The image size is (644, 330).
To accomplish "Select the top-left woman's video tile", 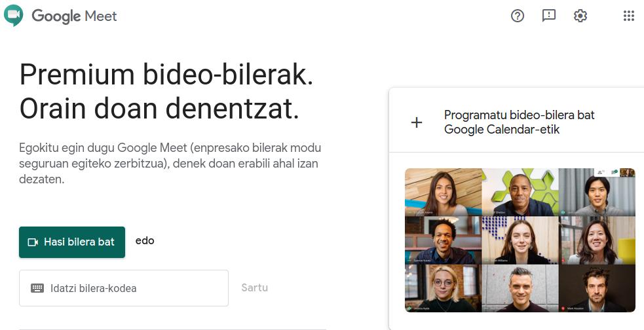I will 443,192.
